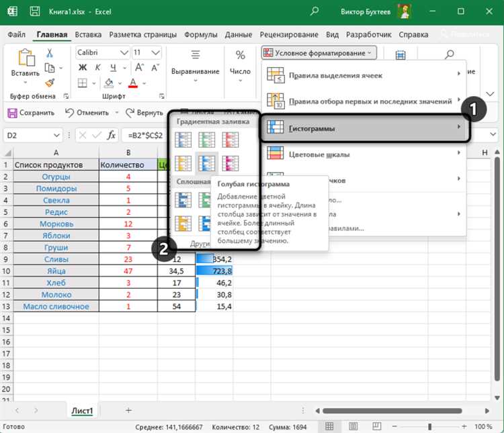Image resolution: width=504 pixels, height=433 pixels.
Task: Expand the fill color dropdown arrow
Action: pos(120,83)
